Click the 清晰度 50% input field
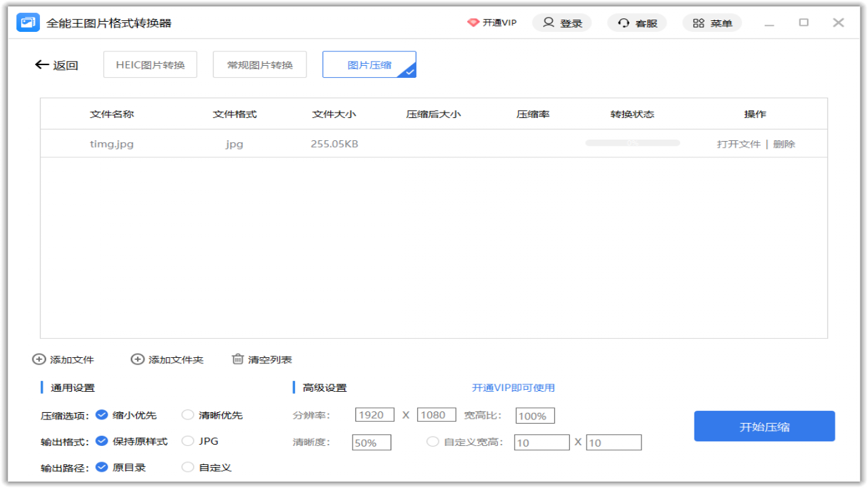This screenshot has width=868, height=488. tap(371, 442)
